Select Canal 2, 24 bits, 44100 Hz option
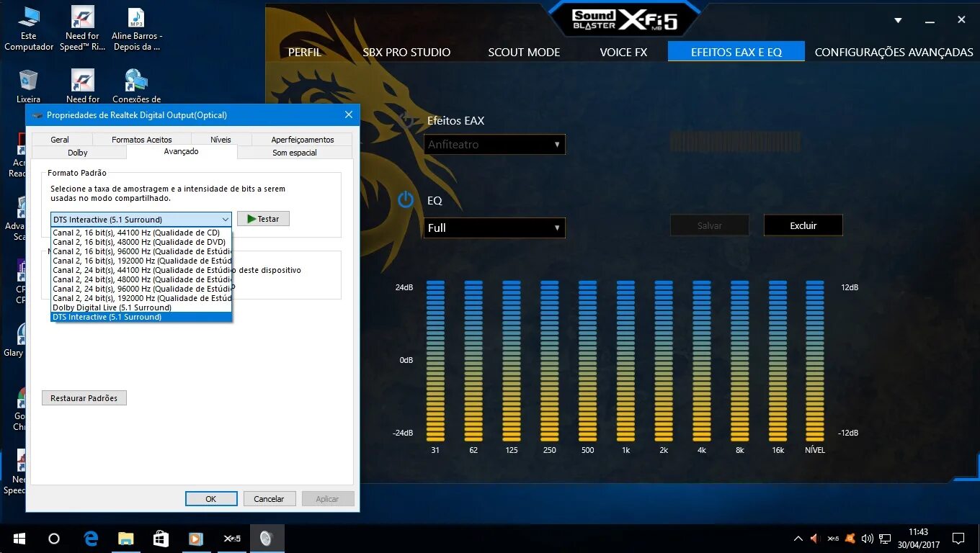The height and width of the screenshot is (553, 980). click(x=141, y=270)
